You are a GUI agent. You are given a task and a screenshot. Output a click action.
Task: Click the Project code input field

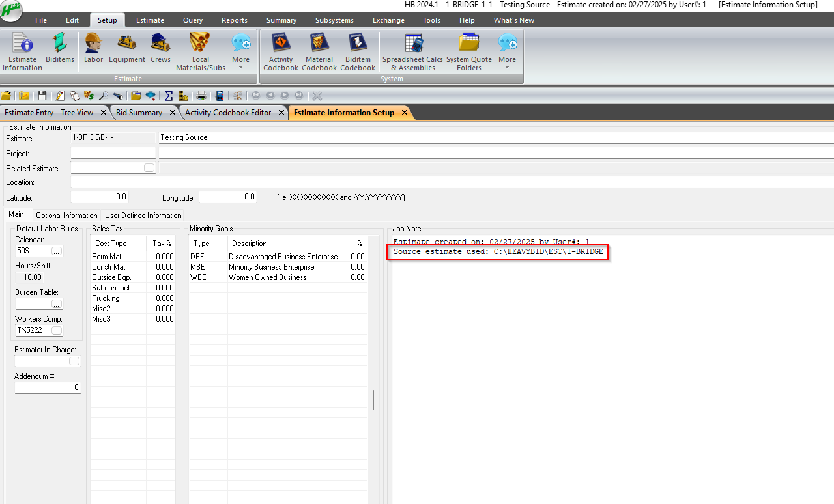click(x=113, y=153)
